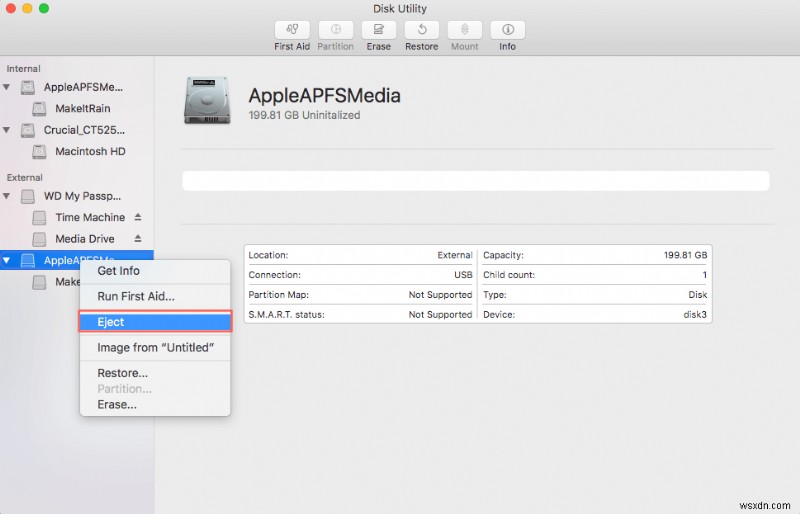The height and width of the screenshot is (514, 800).
Task: Click the Erase toolbar icon
Action: [x=379, y=30]
